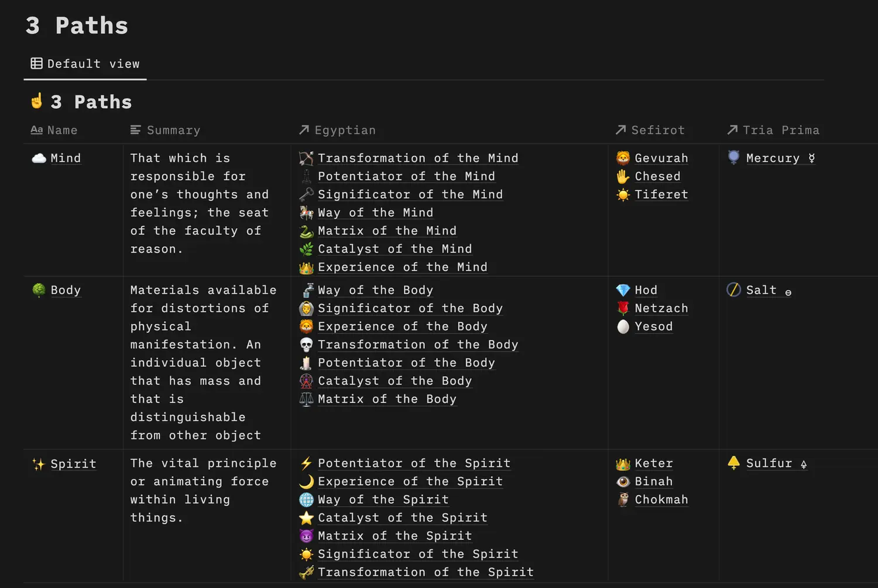Open the Catalyst of the Spirit link
The width and height of the screenshot is (878, 588).
402,518
